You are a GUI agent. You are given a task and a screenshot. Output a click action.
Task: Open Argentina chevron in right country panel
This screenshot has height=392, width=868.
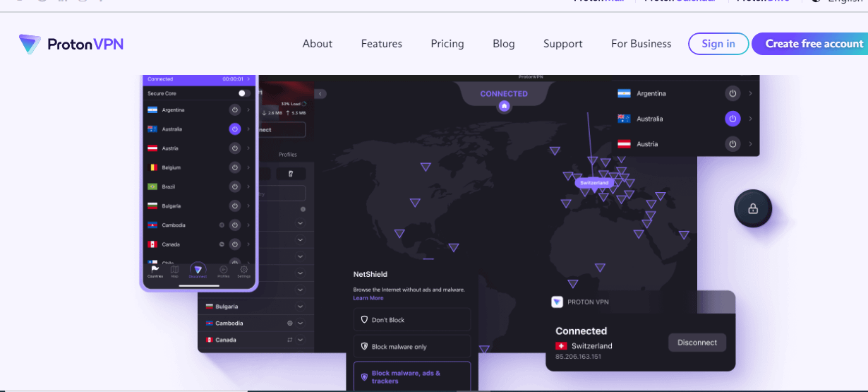[x=750, y=93]
